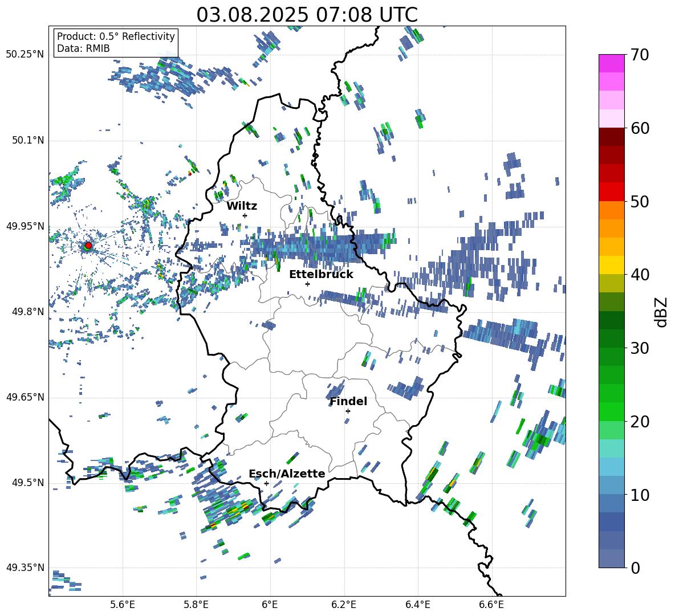
Task: Click the 5.8°E longitude label
Action: (x=196, y=605)
